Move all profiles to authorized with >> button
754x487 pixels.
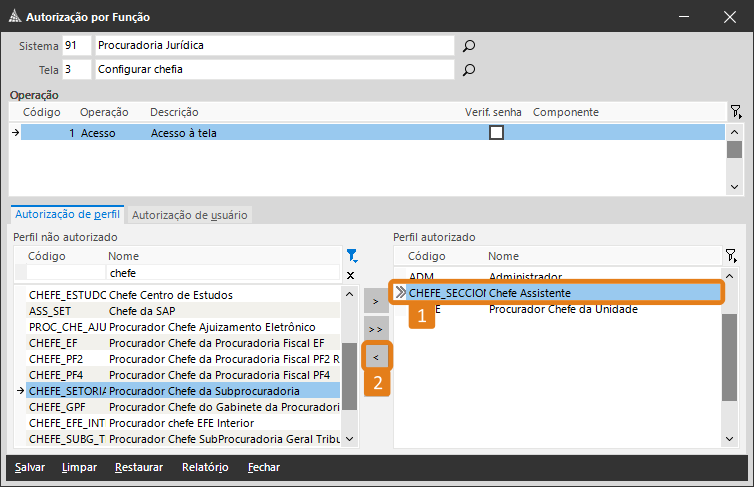(375, 328)
